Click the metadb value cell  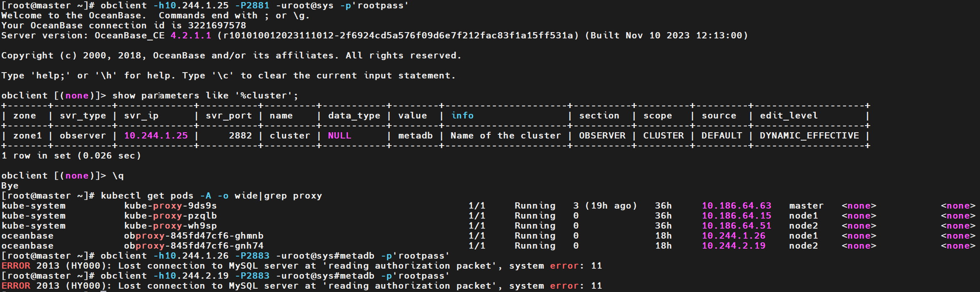pyautogui.click(x=416, y=136)
